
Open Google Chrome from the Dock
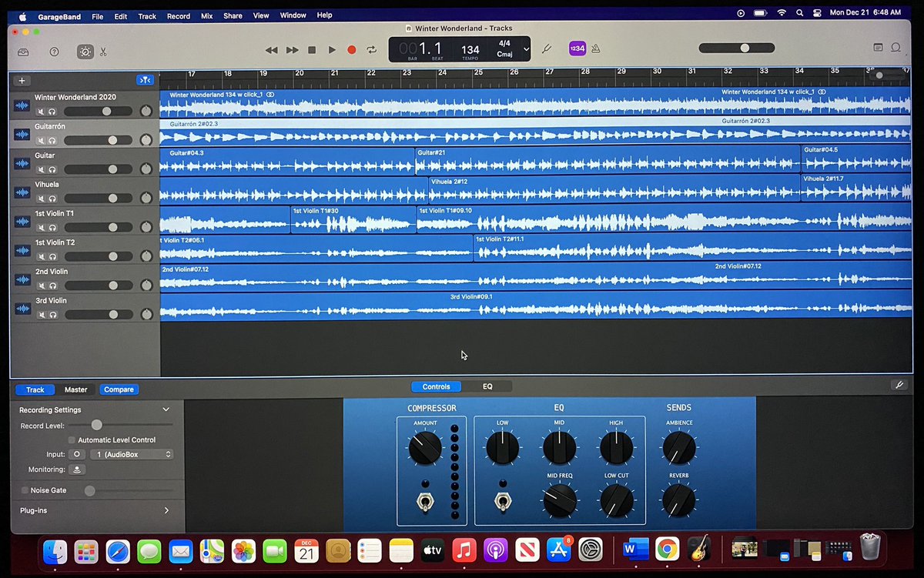point(667,550)
